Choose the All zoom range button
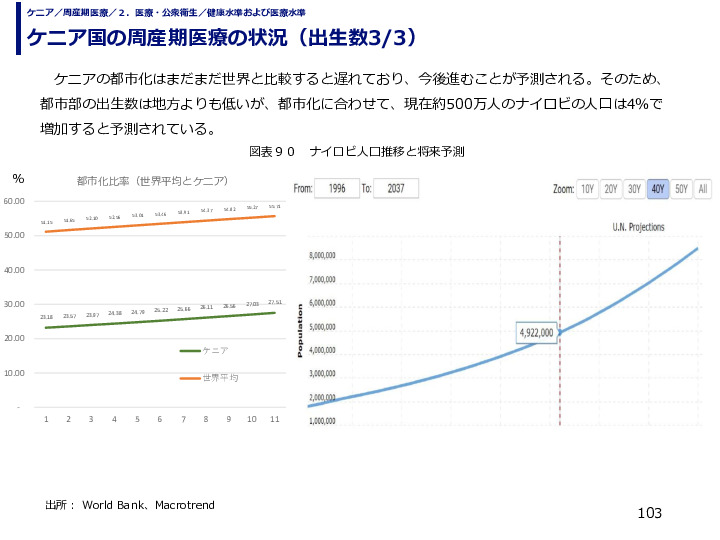Viewport: 720px width, 540px height. [703, 189]
